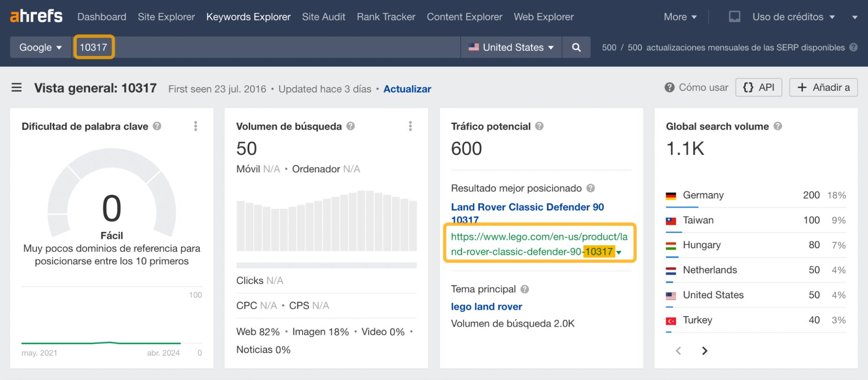Click help icon beside Tema principal
This screenshot has width=868, height=380.
click(525, 289)
